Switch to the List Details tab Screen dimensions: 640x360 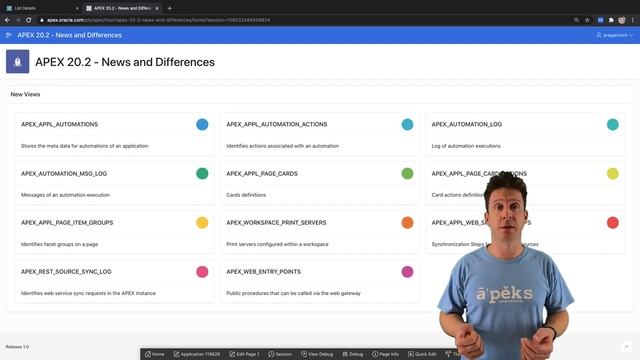tap(41, 8)
